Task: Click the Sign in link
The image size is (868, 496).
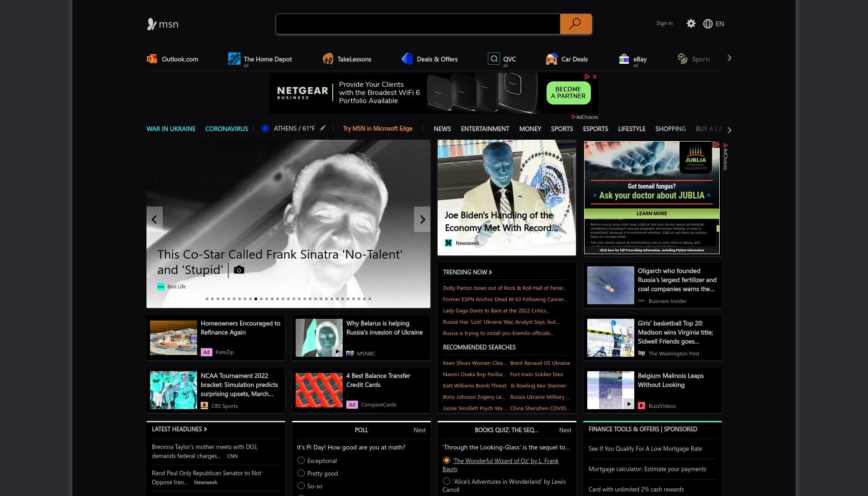Action: 664,23
